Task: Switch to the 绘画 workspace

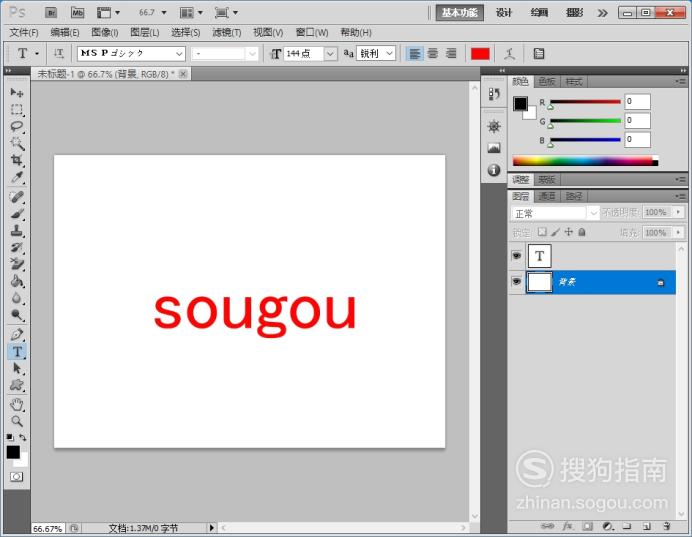Action: (539, 13)
